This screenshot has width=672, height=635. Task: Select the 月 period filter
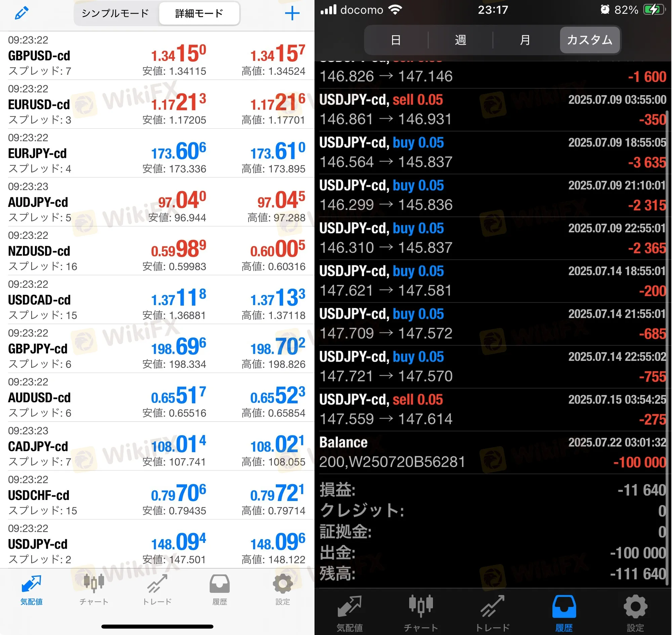click(526, 40)
